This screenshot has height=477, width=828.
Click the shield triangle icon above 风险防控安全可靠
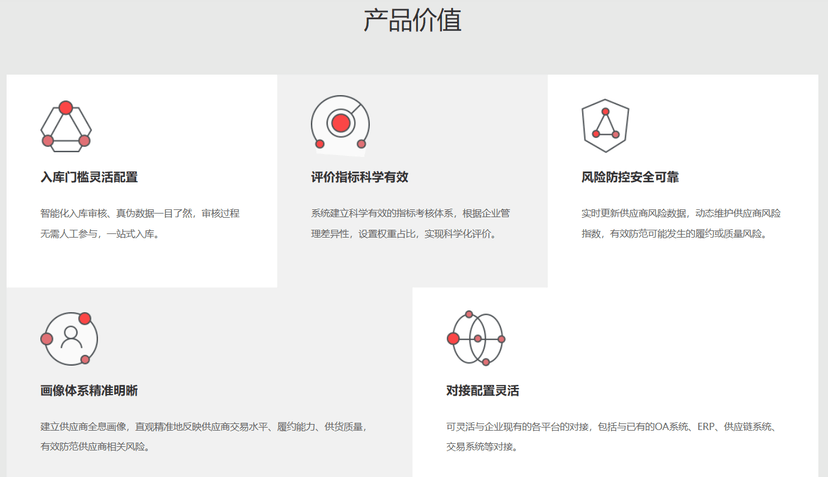click(x=605, y=126)
